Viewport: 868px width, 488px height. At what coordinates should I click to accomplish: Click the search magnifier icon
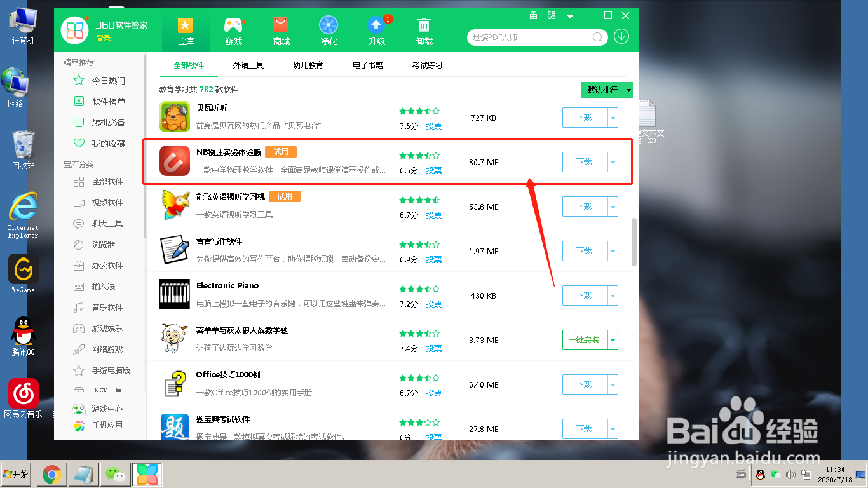(598, 37)
